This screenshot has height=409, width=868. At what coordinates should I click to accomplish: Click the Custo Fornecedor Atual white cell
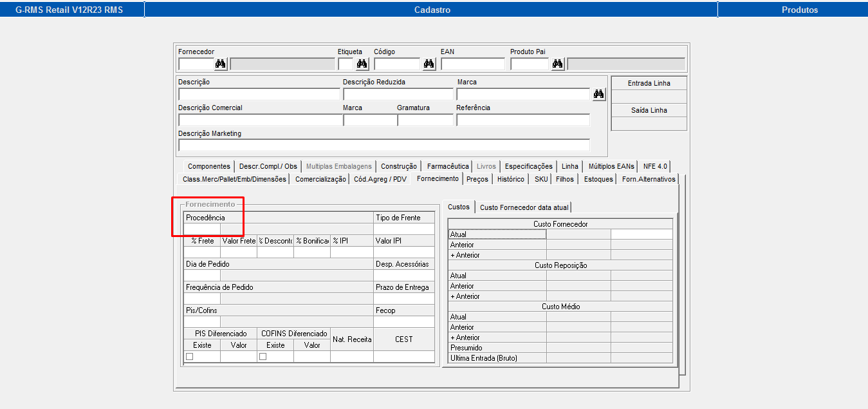click(x=642, y=234)
